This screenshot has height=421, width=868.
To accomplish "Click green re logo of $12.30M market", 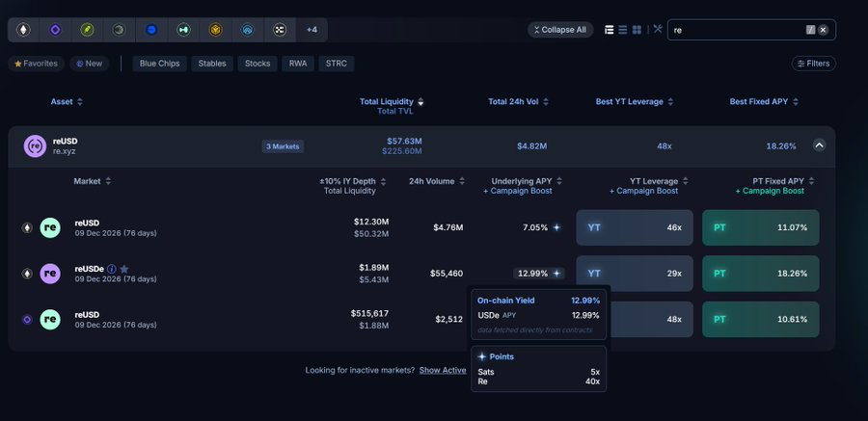I will (x=50, y=227).
